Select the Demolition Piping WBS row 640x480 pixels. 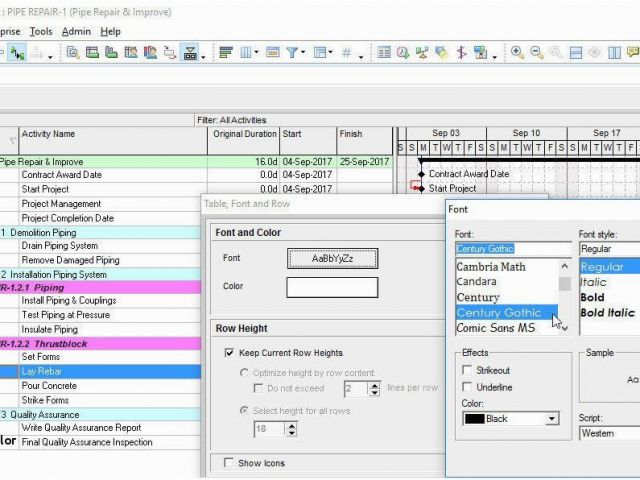(100, 233)
